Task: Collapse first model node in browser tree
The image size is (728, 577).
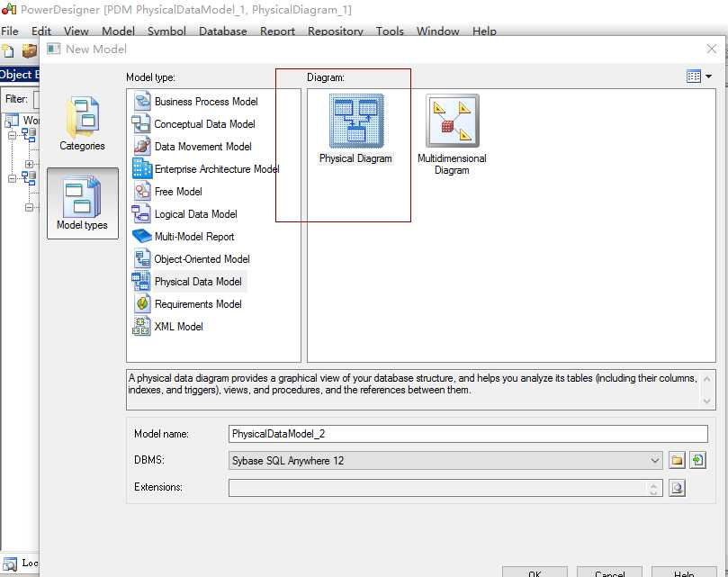Action: [12, 136]
